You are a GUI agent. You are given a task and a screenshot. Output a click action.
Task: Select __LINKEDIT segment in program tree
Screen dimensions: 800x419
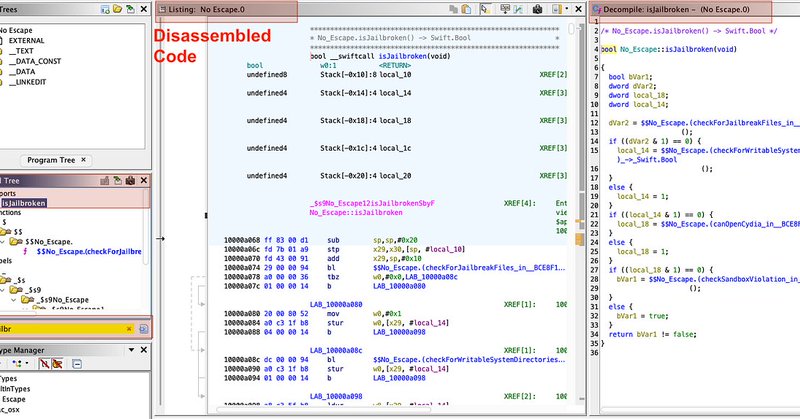[x=28, y=82]
